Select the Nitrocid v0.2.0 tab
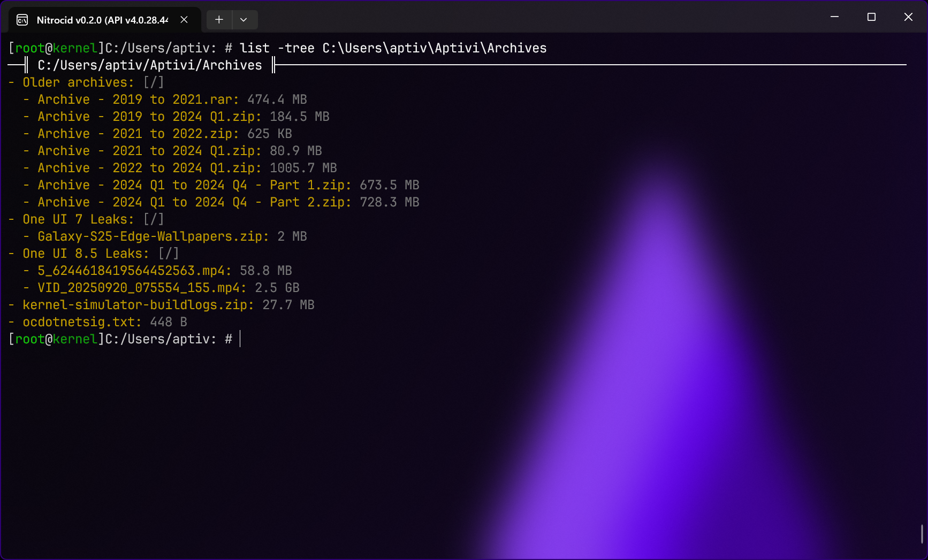 click(102, 20)
